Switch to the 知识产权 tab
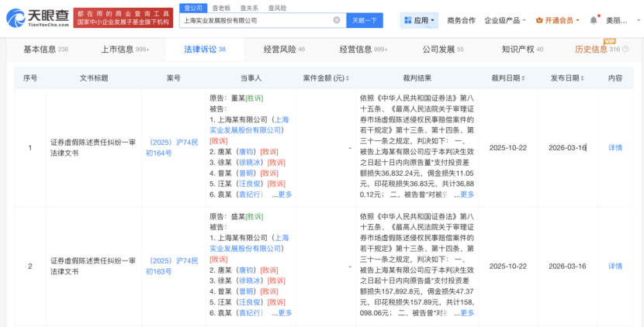The height and width of the screenshot is (327, 644). click(x=522, y=50)
